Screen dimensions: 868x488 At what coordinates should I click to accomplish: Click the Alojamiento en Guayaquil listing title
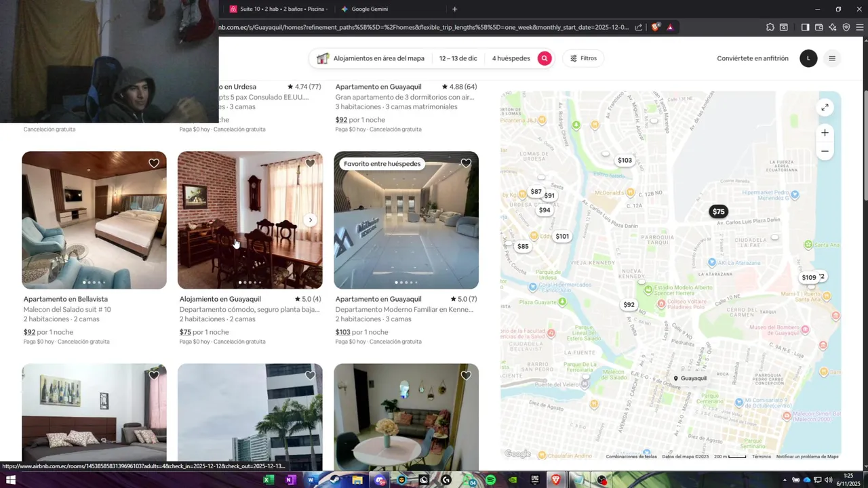(x=220, y=299)
